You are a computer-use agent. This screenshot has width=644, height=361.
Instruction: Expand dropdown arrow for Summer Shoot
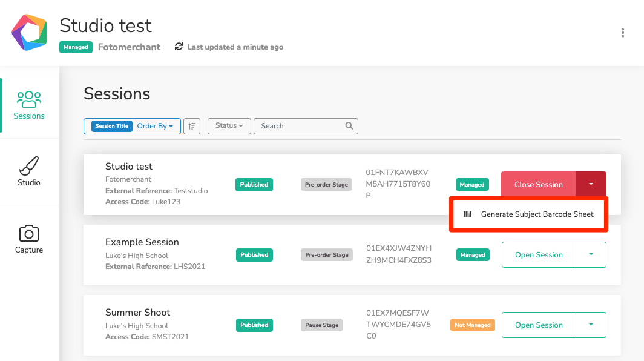pyautogui.click(x=591, y=325)
